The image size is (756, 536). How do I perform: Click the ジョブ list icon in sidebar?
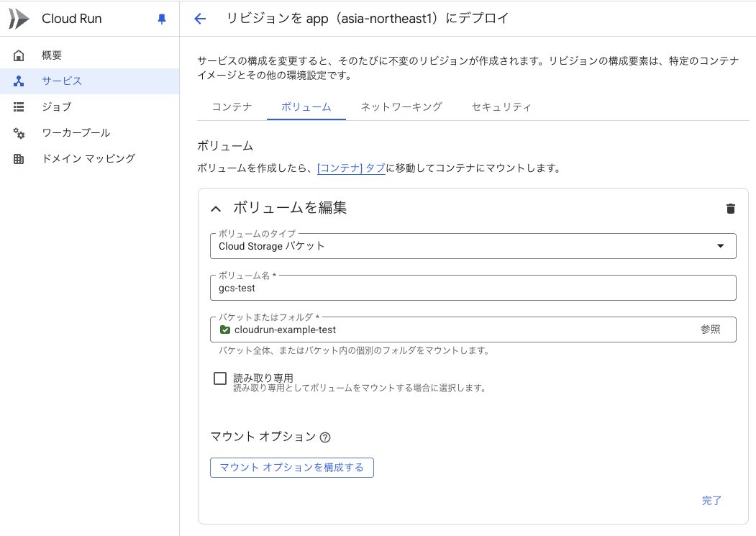tap(19, 106)
